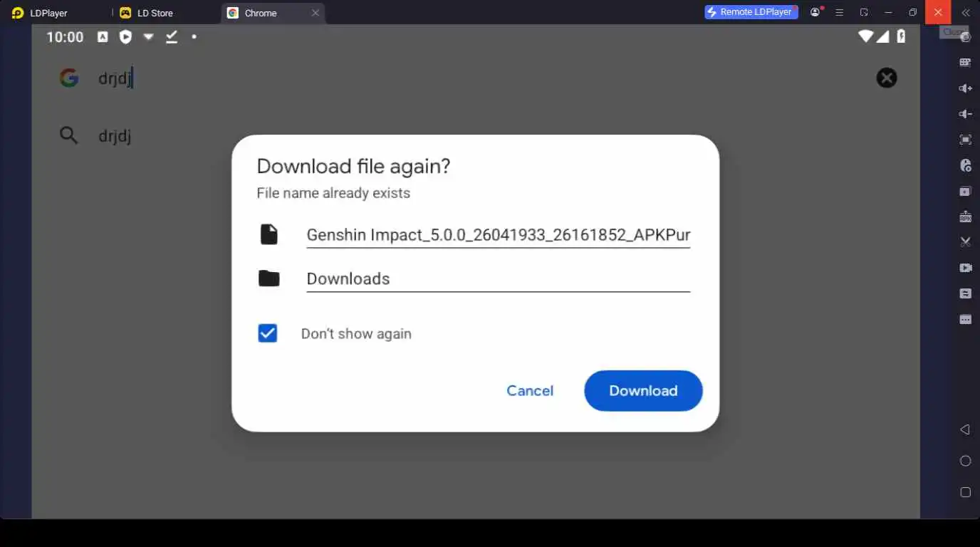Click Cancel in the download dialog
The width and height of the screenshot is (980, 547).
point(530,390)
